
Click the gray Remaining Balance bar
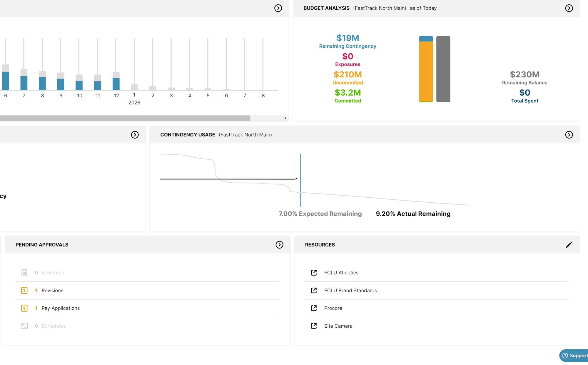click(443, 69)
